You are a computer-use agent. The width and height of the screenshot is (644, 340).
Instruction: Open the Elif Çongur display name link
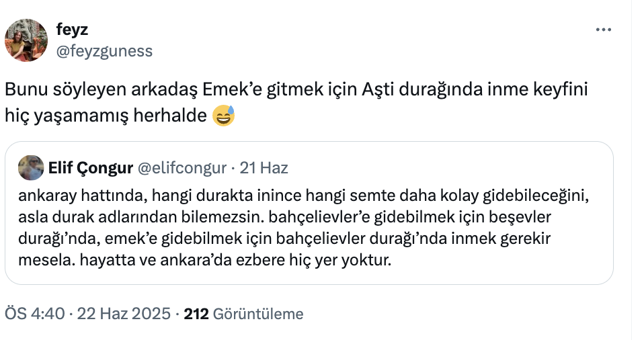pyautogui.click(x=90, y=168)
